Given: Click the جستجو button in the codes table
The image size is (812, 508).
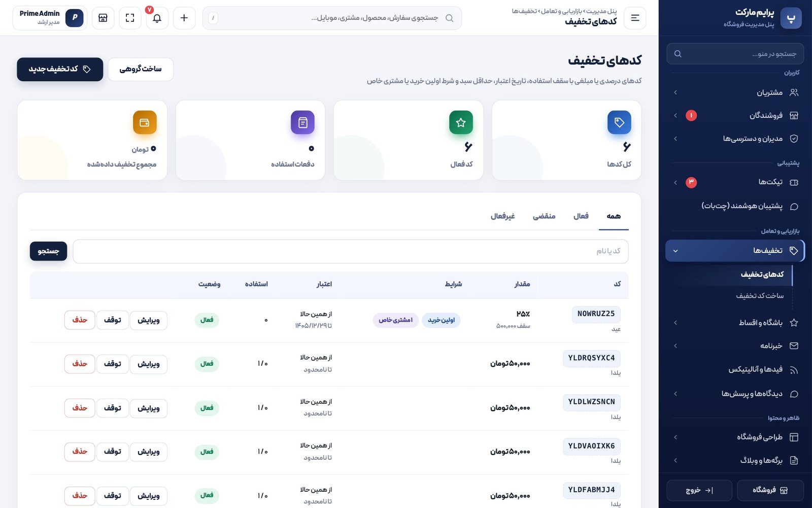Looking at the screenshot, I should click(48, 251).
